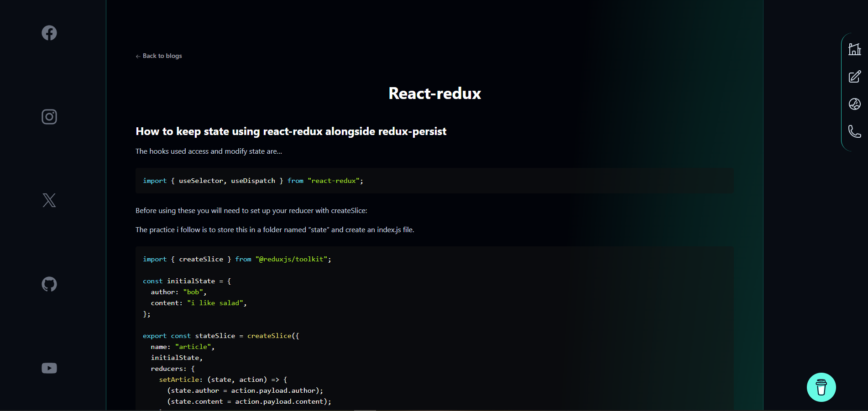Click code line 'setArticle: (state, action) => {'
Screen dimensions: 868x411
[x=223, y=380]
